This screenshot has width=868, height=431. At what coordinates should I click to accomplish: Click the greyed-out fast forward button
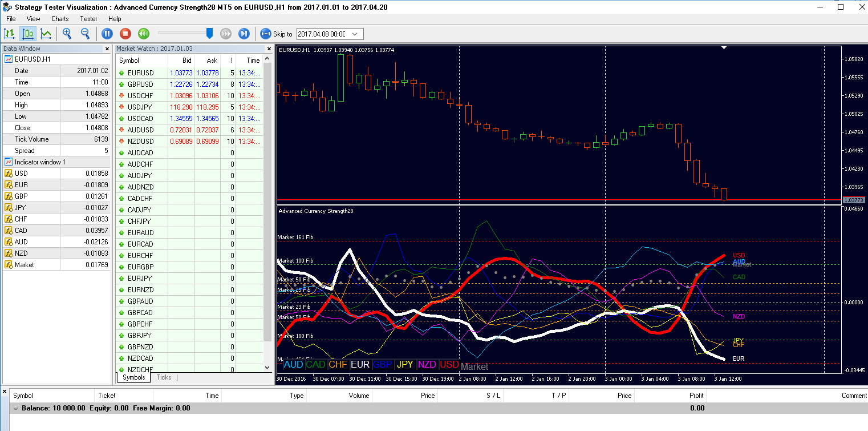click(226, 34)
